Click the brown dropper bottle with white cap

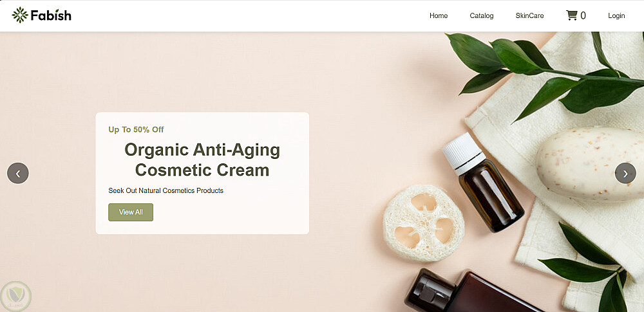point(483,182)
